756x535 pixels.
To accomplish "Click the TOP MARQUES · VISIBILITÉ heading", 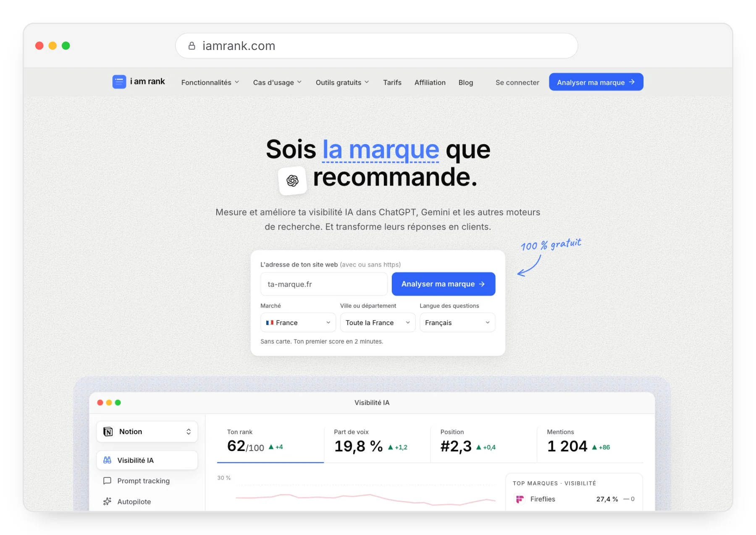I will (554, 483).
